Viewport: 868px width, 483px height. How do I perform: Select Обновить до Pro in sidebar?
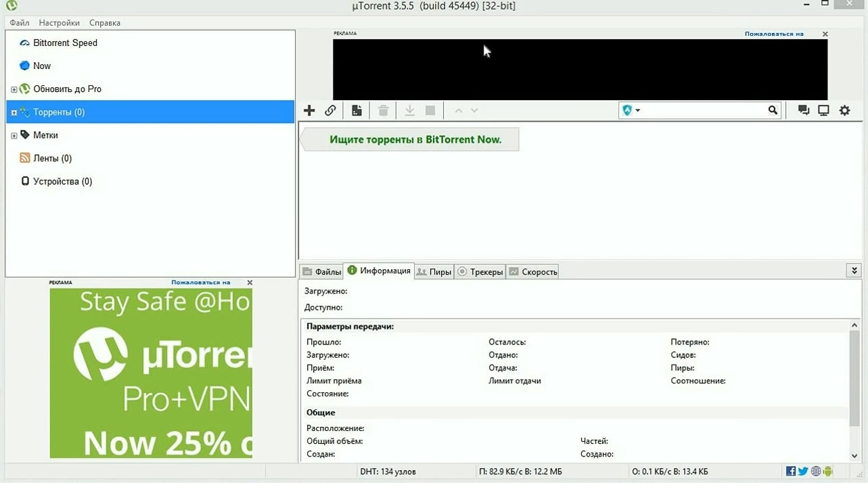click(x=67, y=89)
